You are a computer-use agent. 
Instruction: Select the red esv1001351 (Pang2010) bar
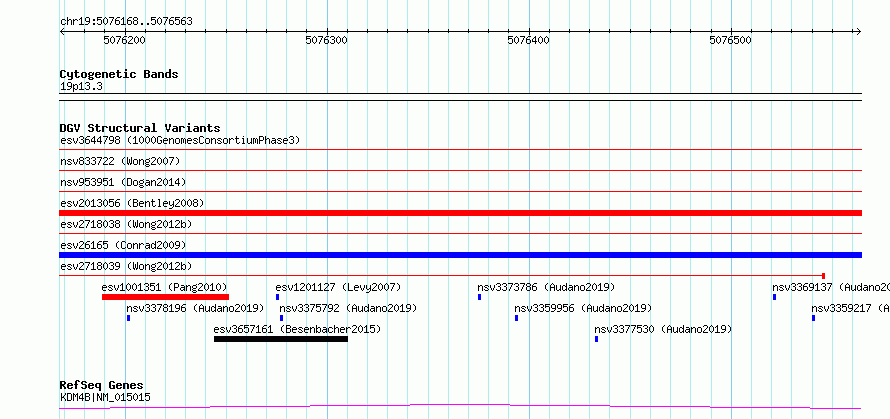(165, 297)
